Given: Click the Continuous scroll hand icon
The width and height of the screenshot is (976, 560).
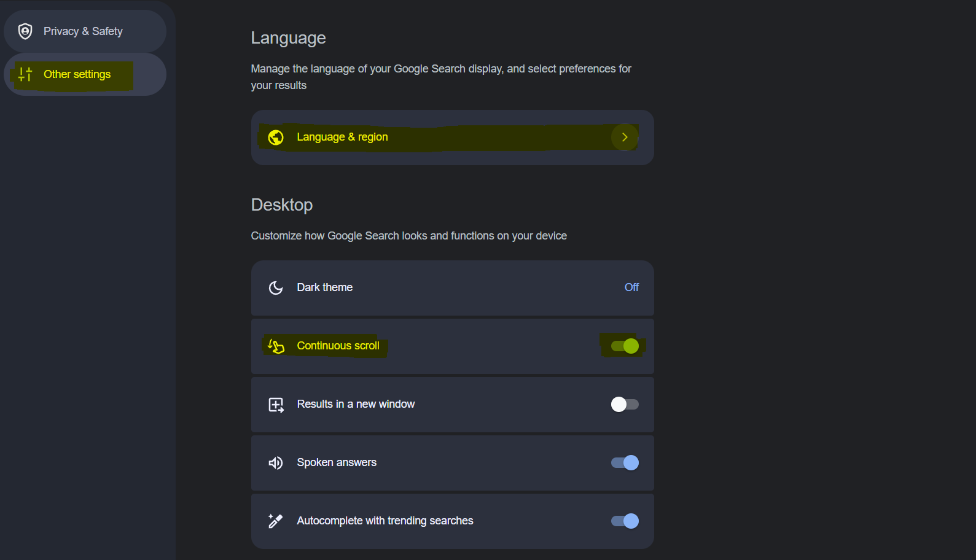Looking at the screenshot, I should tap(276, 346).
